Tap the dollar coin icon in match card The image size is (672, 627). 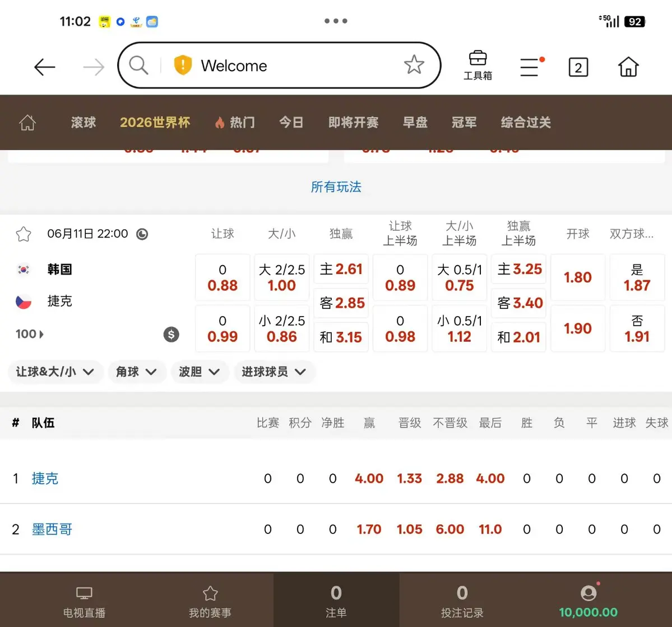pyautogui.click(x=171, y=335)
